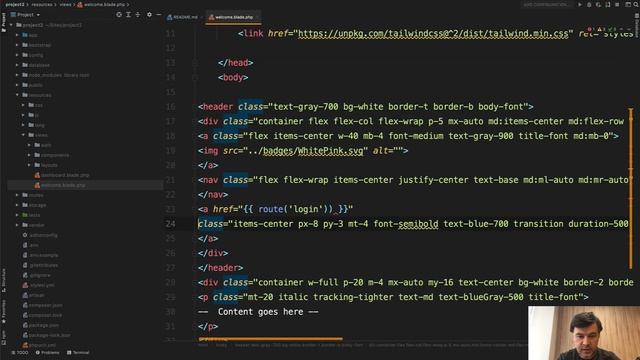Click the phpunit.xml file icon
Screen dimensions: 640x360
[25, 345]
